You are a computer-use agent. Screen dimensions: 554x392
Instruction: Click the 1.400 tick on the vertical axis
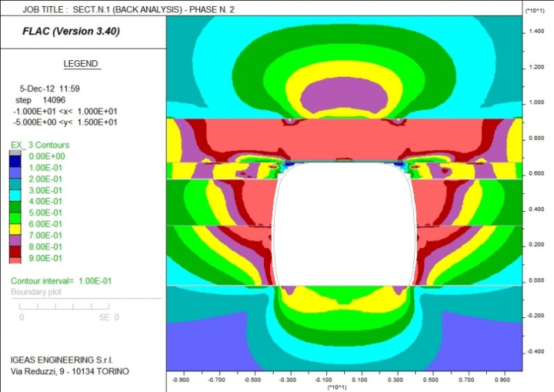tap(534, 32)
